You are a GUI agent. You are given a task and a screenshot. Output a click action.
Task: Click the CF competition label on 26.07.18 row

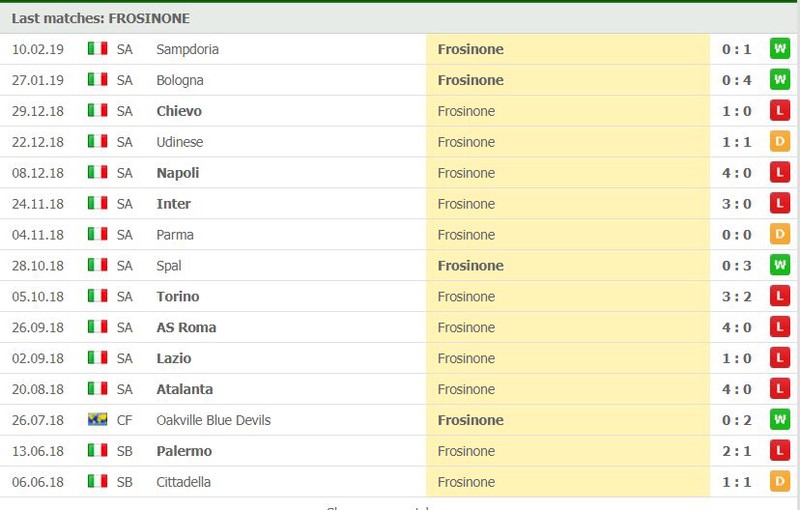click(x=124, y=420)
